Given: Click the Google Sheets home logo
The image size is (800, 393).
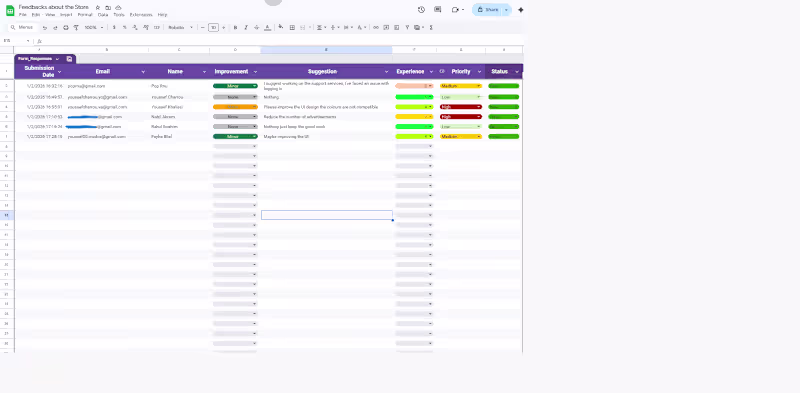Looking at the screenshot, I should click(x=10, y=10).
